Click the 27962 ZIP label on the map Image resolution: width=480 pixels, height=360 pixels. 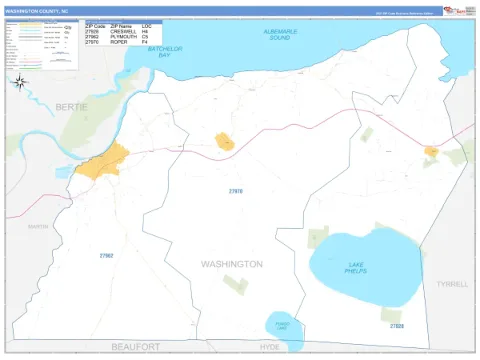[x=106, y=256]
